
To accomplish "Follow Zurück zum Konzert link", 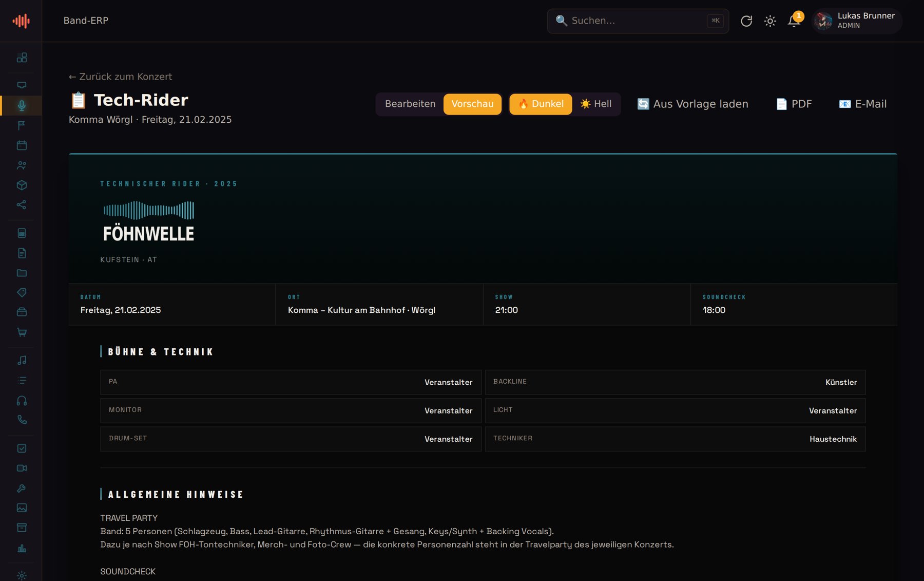I will click(x=121, y=77).
